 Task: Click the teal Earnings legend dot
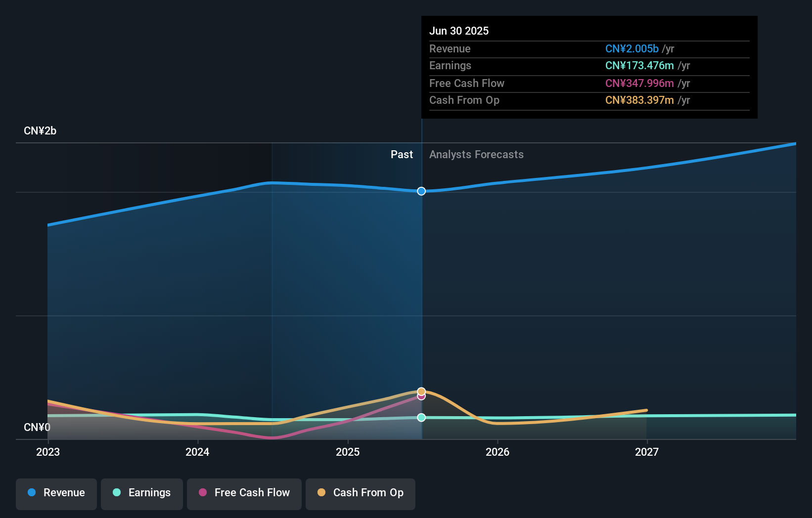[x=116, y=493]
